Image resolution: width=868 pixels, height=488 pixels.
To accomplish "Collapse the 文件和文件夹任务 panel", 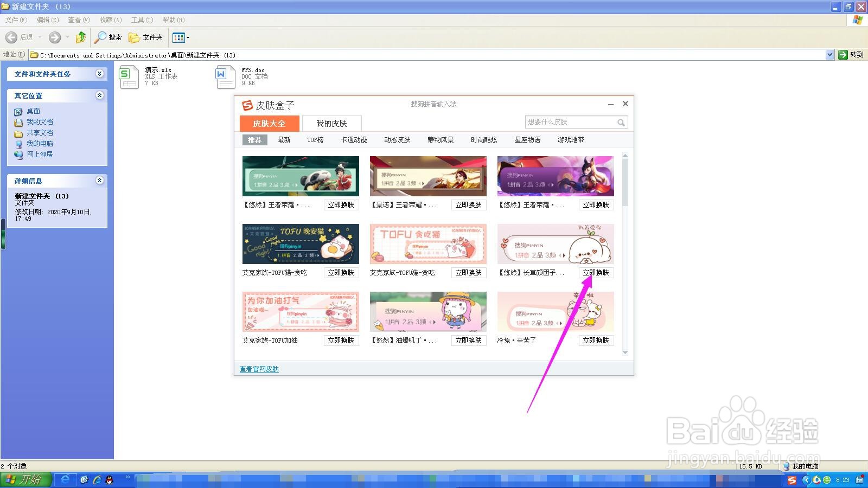I will [100, 74].
